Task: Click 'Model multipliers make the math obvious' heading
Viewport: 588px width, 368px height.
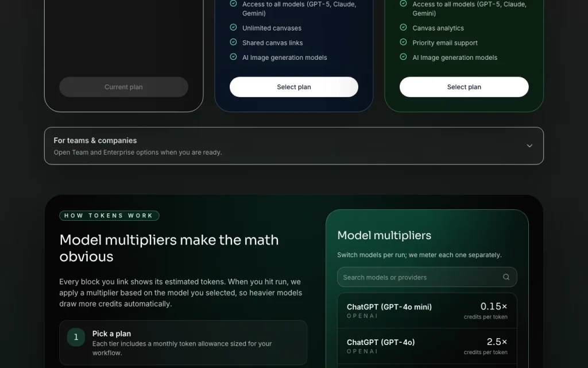Action: 169,248
